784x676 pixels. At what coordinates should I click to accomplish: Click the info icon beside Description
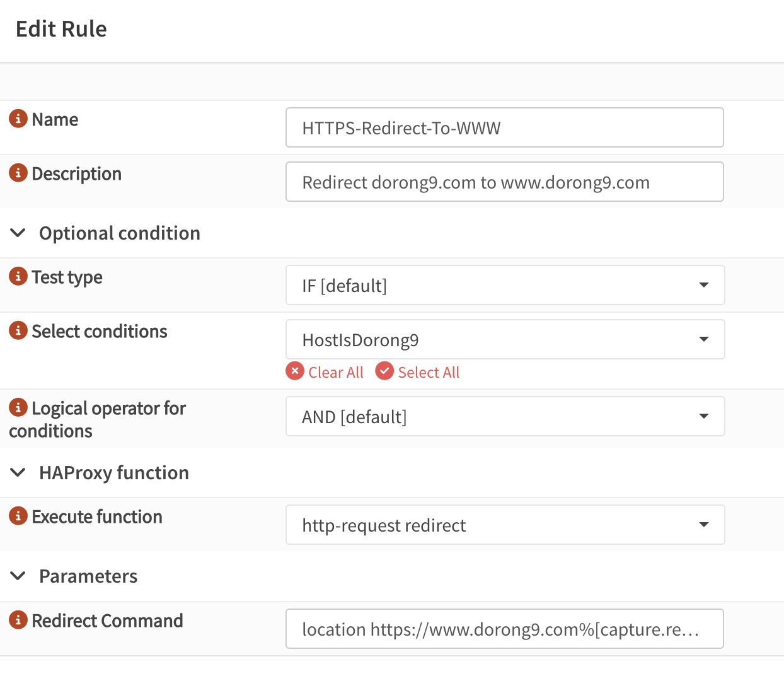pos(18,173)
